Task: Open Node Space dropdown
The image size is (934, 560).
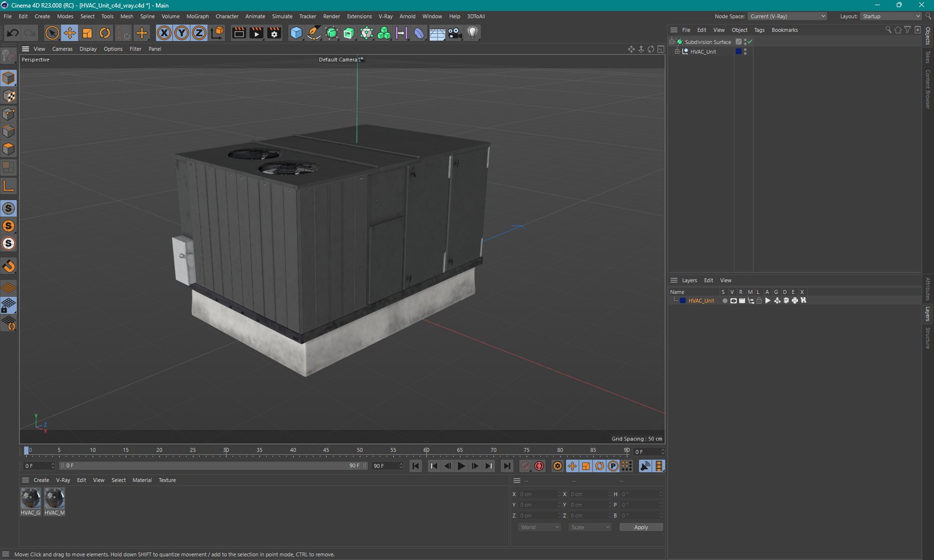Action: (787, 17)
